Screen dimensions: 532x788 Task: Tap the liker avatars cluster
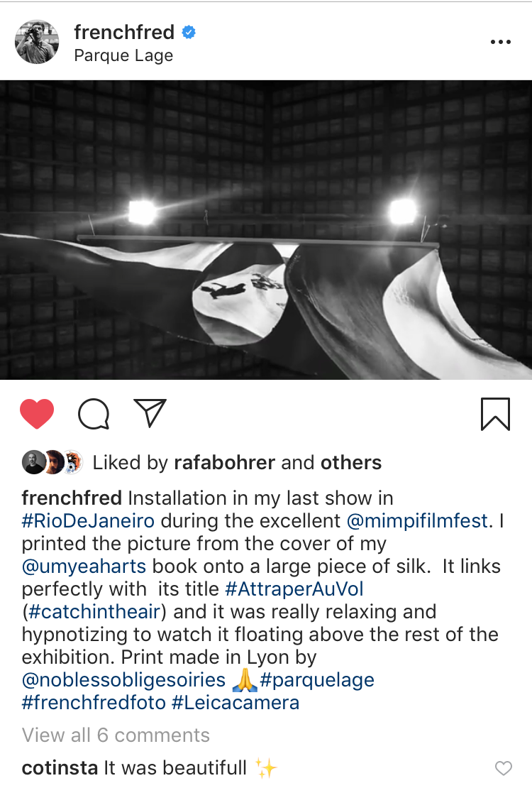52,462
